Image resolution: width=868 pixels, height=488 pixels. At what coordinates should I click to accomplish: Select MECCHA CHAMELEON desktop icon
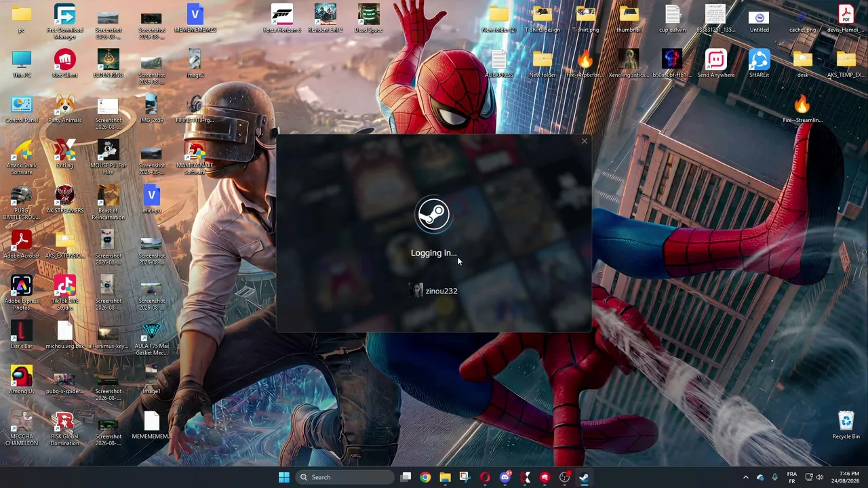(x=21, y=428)
